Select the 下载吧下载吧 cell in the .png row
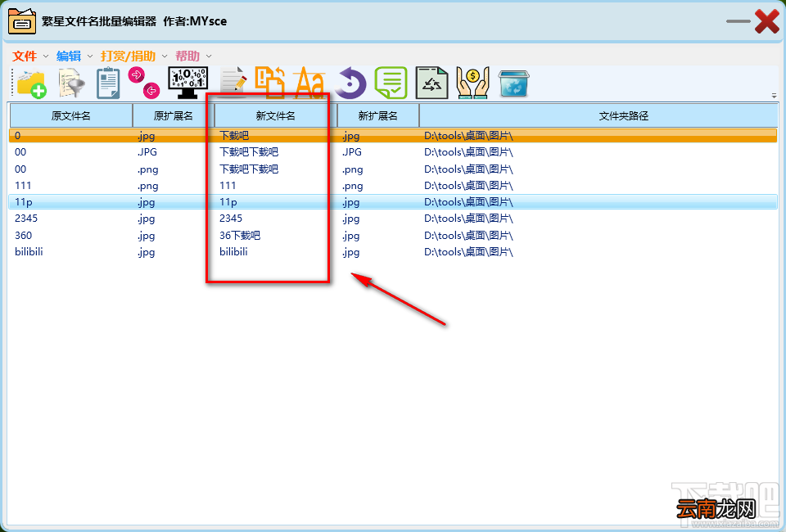 point(249,169)
